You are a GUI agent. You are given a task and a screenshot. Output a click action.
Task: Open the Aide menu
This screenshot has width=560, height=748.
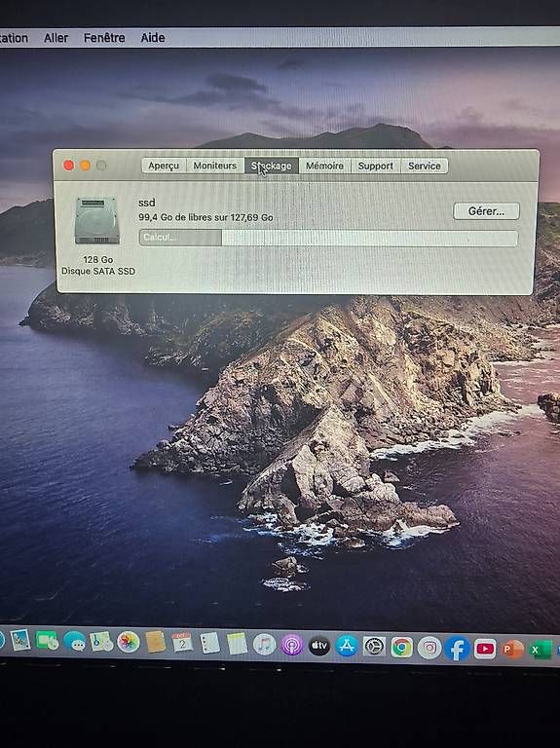pyautogui.click(x=153, y=38)
